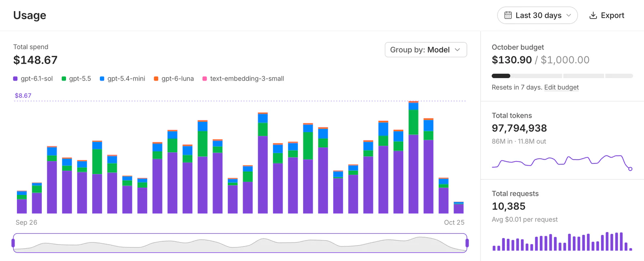Click the gpt-6.1-sol legend label
This screenshot has height=261, width=644.
[37, 79]
